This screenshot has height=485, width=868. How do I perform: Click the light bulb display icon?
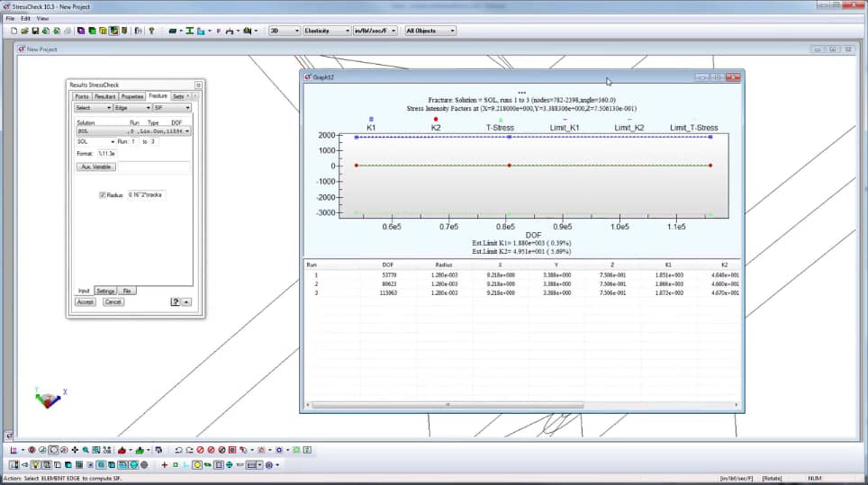click(x=35, y=465)
